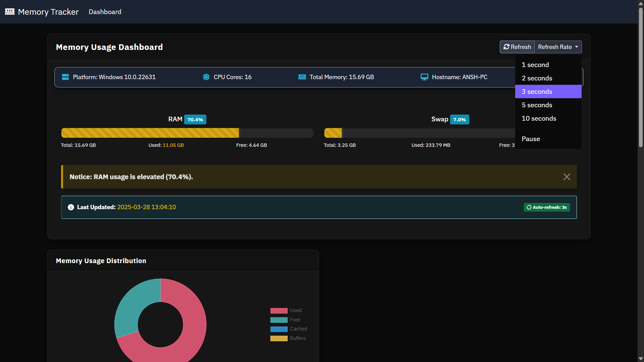Screen dimensions: 644x362
Task: Click the Memory Usage Distribution heading
Action: coord(101,261)
